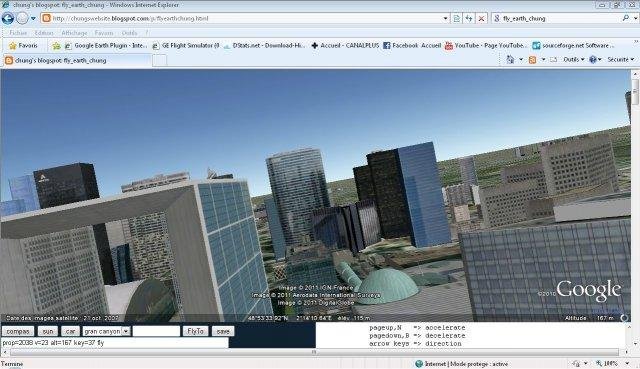Click the sun button

click(x=48, y=331)
